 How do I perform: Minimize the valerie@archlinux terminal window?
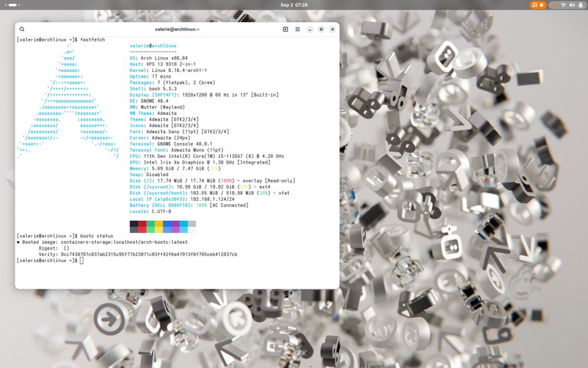tap(310, 29)
